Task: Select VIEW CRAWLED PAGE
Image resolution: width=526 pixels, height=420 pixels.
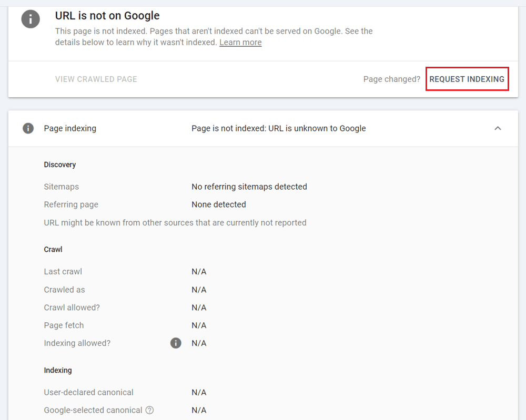Action: tap(96, 79)
